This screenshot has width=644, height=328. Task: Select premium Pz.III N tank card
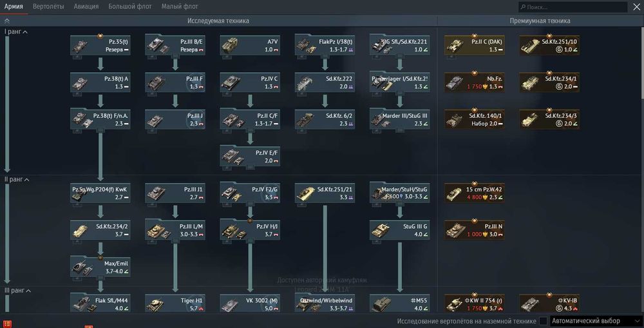coord(475,230)
